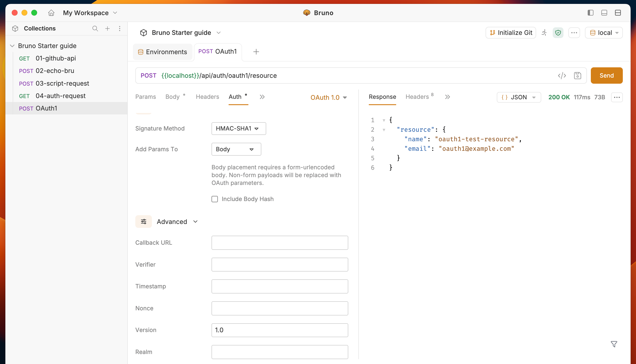
Task: Click the Advanced settings sliders icon
Action: tap(144, 222)
